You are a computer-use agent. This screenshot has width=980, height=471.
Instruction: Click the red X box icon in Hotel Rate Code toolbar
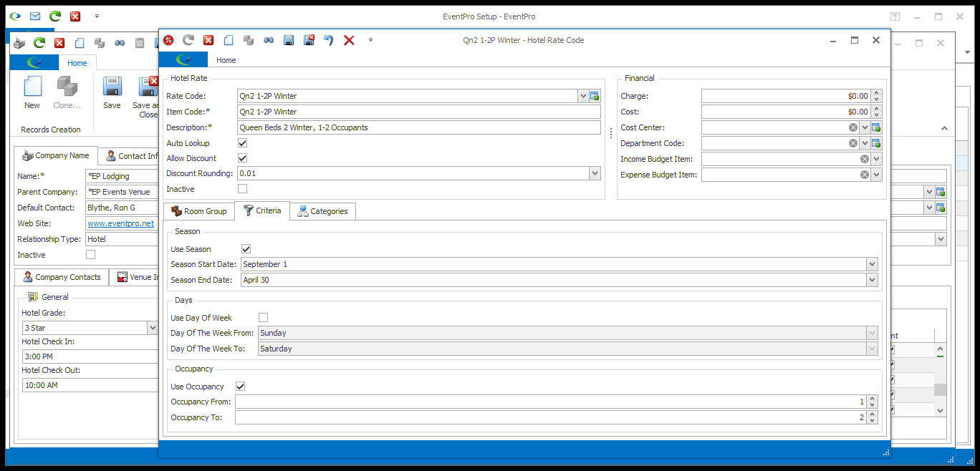[208, 41]
